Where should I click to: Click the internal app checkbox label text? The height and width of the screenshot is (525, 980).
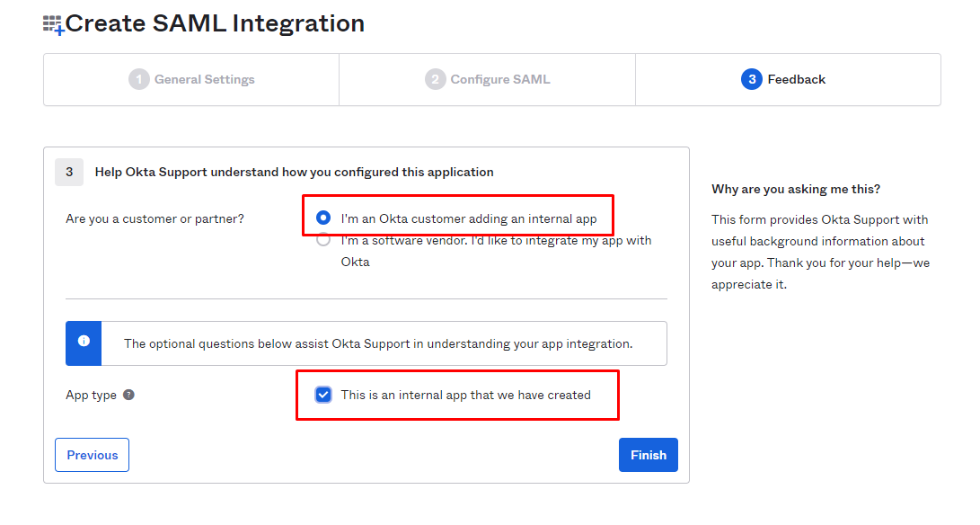[x=465, y=395]
